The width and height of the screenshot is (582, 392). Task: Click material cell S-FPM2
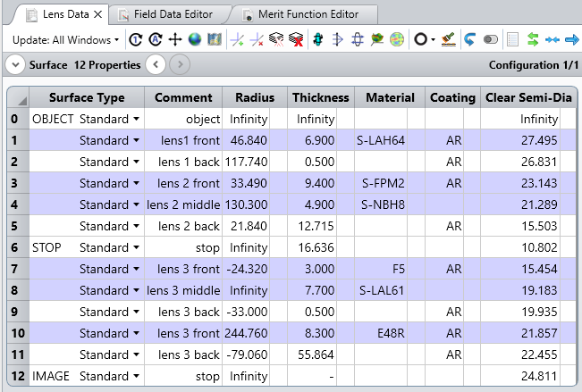(381, 183)
